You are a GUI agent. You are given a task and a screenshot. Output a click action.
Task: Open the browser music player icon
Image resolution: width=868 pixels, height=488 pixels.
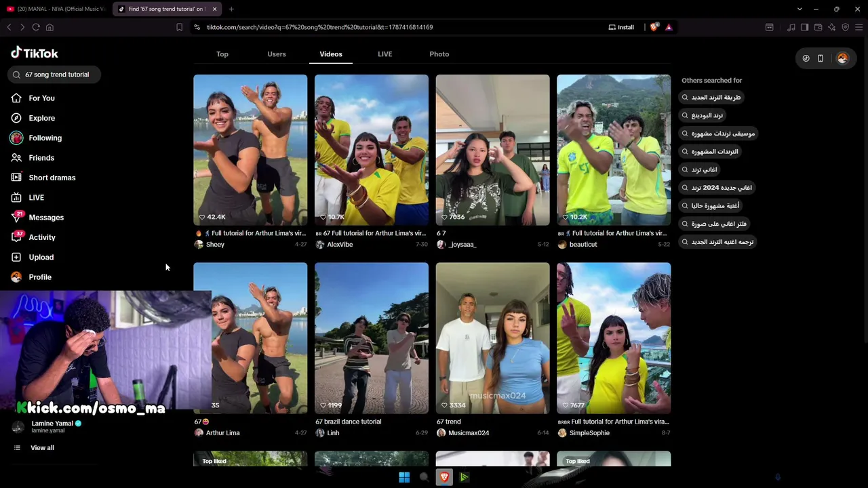coord(791,27)
